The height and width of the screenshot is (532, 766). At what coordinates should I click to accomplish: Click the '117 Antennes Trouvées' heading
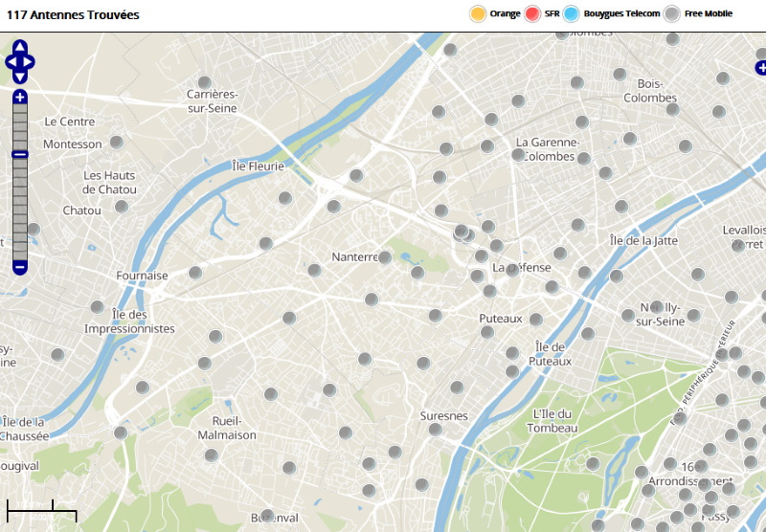[73, 14]
